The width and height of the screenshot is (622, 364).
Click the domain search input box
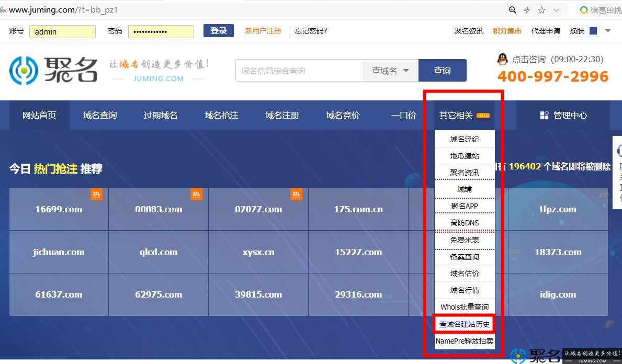(x=299, y=71)
